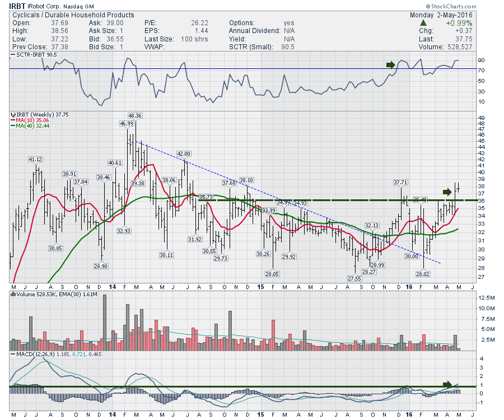The width and height of the screenshot is (504, 420).
Task: Click the Prev Close value 37.38
Action: [x=59, y=47]
